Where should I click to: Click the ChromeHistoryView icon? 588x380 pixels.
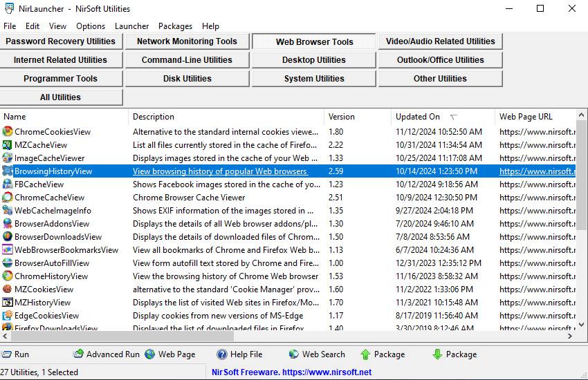point(7,276)
